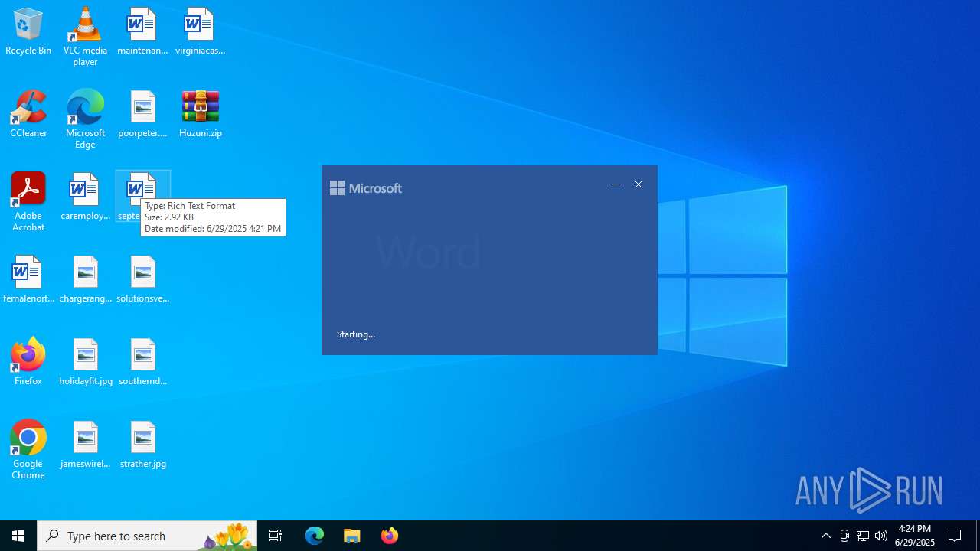
Task: Click the tray icon left of the network icon
Action: (x=844, y=536)
